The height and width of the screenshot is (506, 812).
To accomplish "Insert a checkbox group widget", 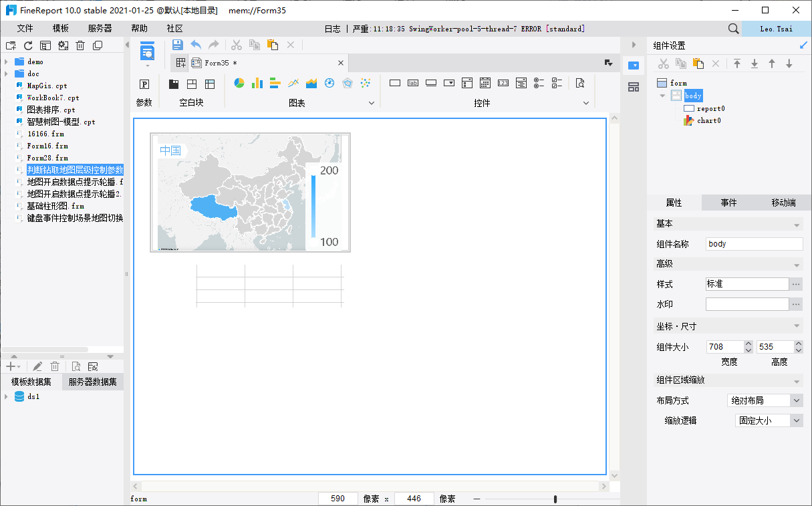I will 557,84.
